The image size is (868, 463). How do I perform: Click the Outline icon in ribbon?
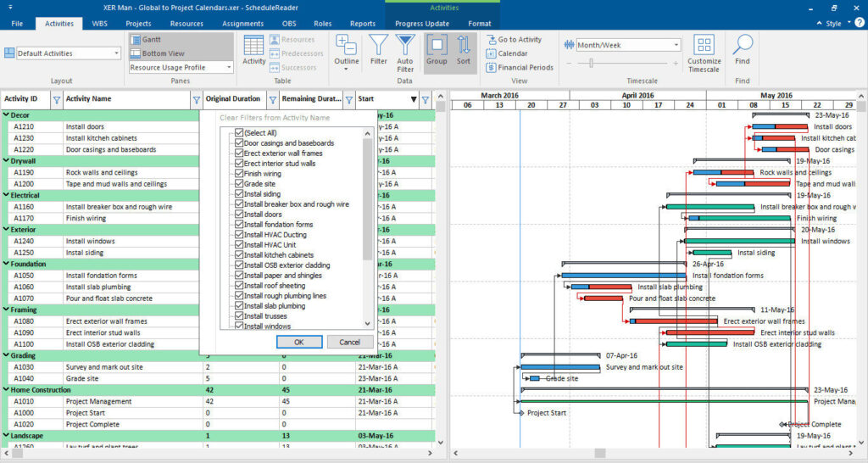pyautogui.click(x=347, y=44)
